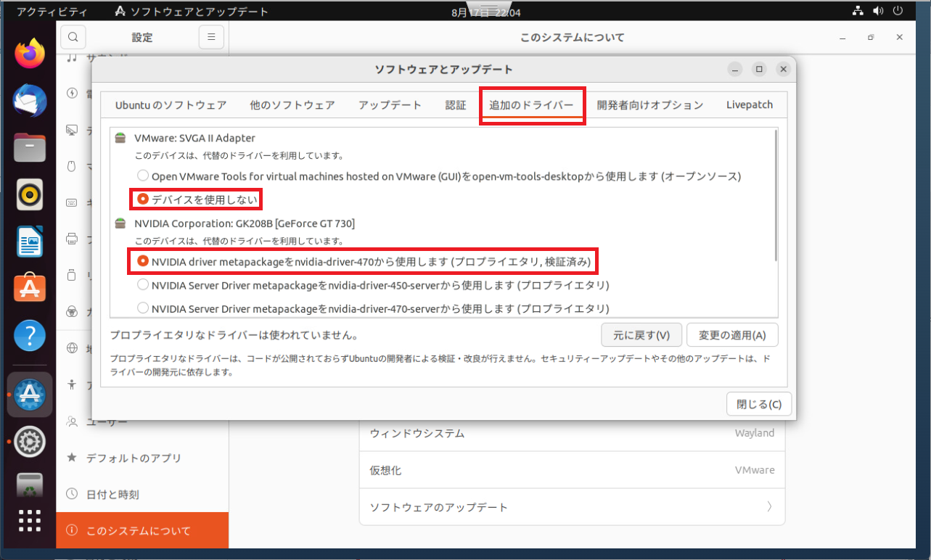Click VMware: SVGA II Adapter device heading
This screenshot has height=560, width=931.
pos(194,138)
